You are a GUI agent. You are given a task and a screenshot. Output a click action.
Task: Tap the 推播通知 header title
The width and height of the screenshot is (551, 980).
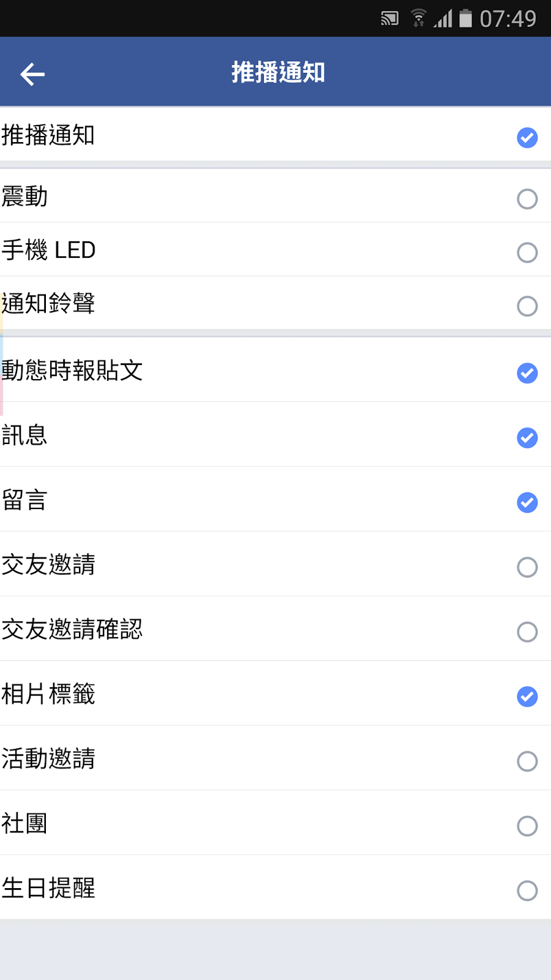tap(278, 73)
